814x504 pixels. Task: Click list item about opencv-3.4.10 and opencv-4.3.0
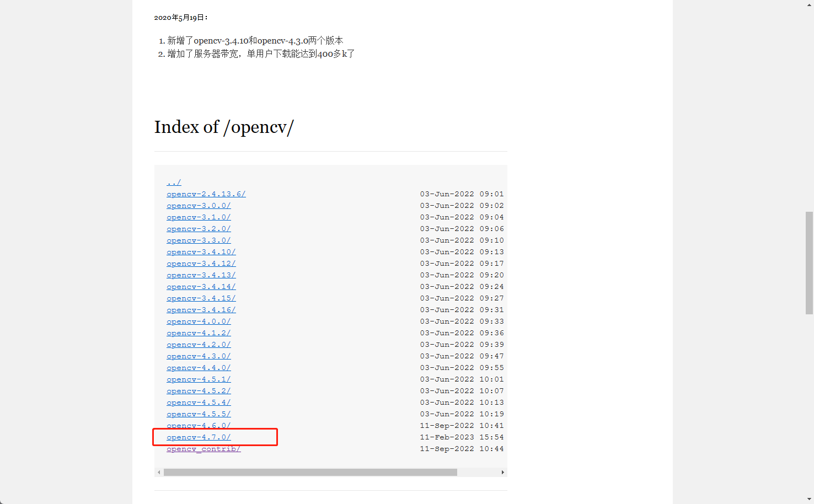[255, 41]
